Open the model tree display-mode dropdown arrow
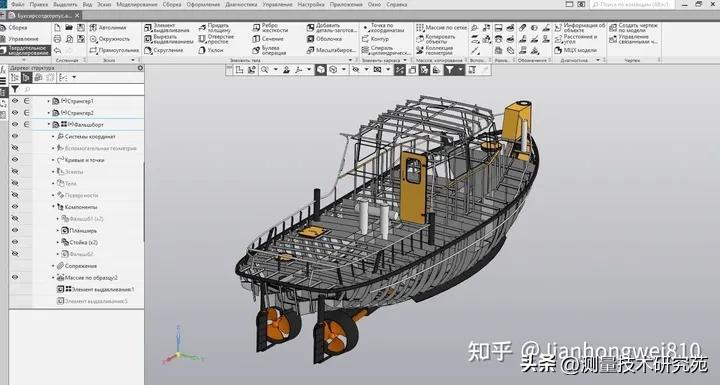The image size is (720, 385). click(x=74, y=78)
